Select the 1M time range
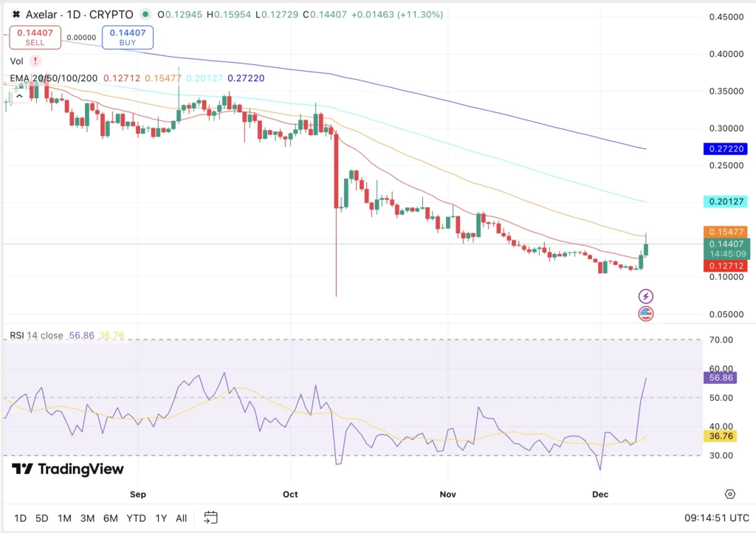The width and height of the screenshot is (756, 533). [65, 518]
